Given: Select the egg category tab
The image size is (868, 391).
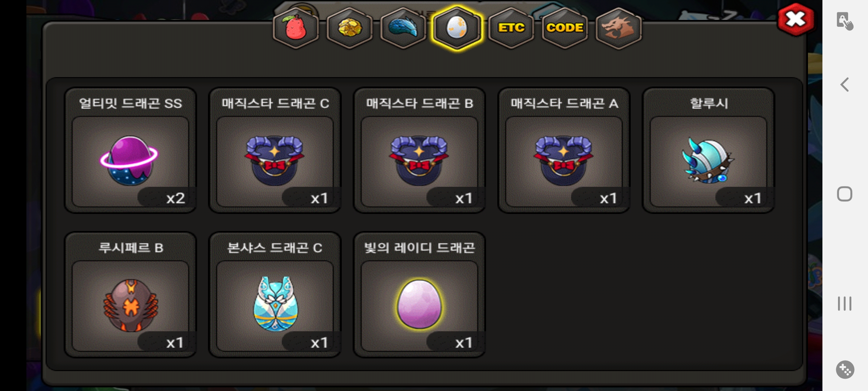Looking at the screenshot, I should pos(457,28).
